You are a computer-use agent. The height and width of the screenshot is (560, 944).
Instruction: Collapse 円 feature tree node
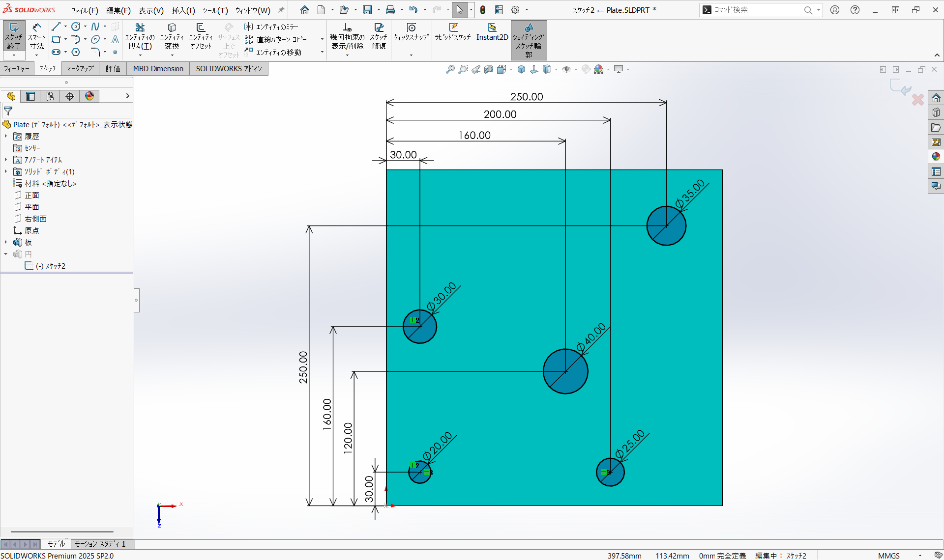click(x=6, y=254)
